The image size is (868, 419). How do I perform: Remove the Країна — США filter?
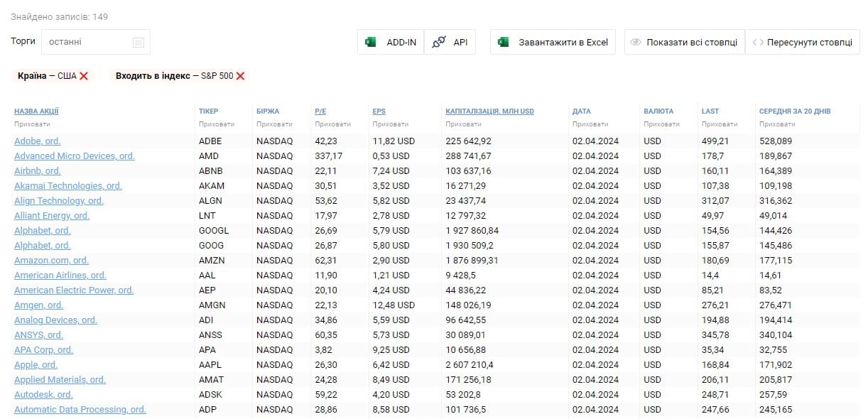pos(84,76)
